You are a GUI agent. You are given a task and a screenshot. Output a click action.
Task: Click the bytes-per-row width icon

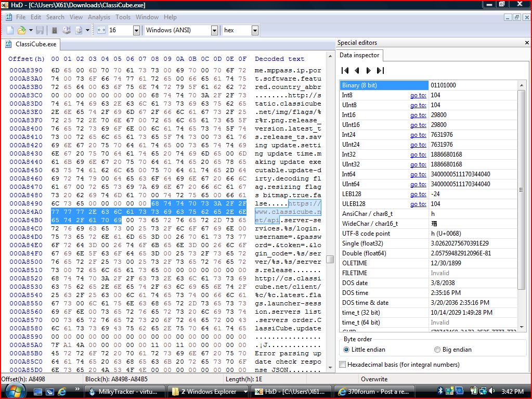101,30
